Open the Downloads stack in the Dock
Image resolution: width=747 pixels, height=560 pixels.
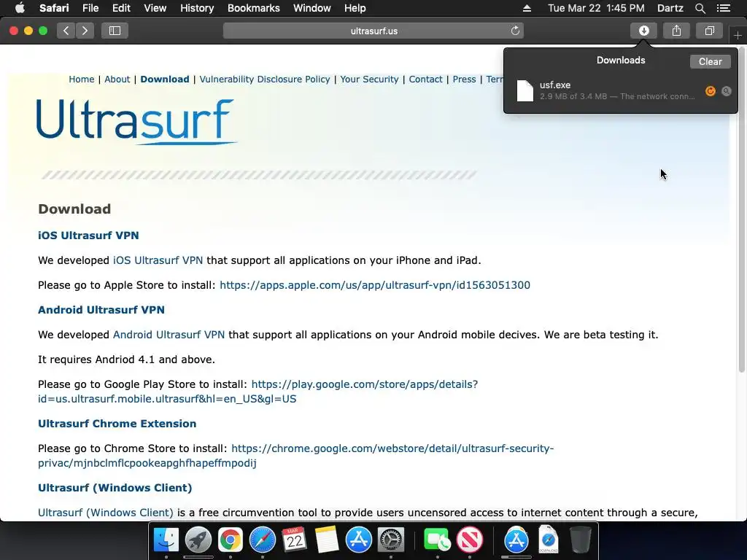point(549,539)
